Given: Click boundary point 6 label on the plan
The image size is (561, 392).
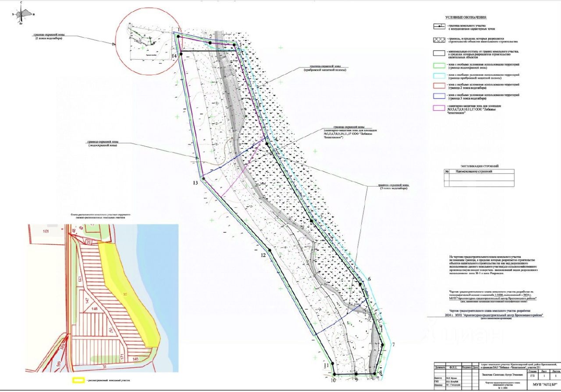Looking at the screenshot, I should (x=369, y=279).
